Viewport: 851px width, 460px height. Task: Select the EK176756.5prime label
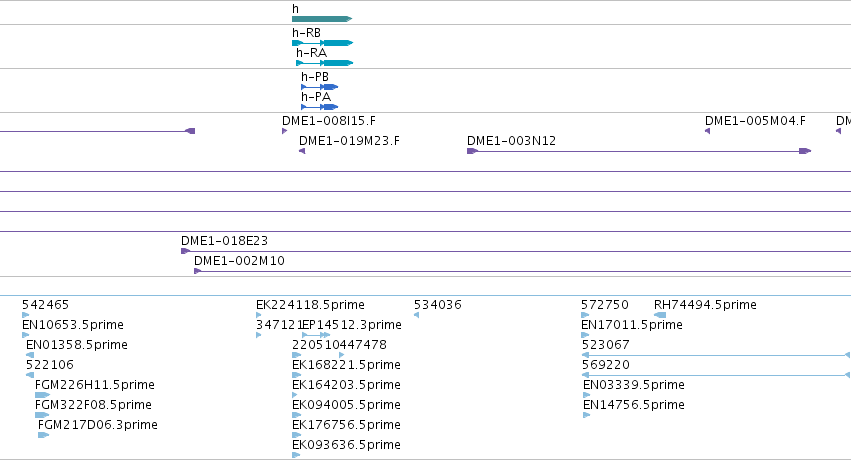pos(346,425)
